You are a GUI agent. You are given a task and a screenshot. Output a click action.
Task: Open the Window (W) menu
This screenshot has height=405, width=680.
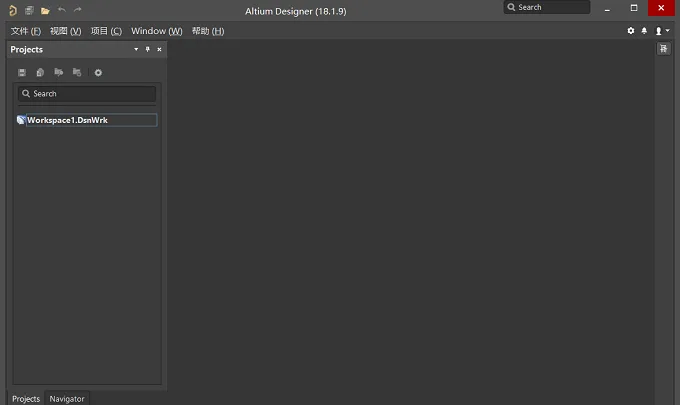pos(157,31)
